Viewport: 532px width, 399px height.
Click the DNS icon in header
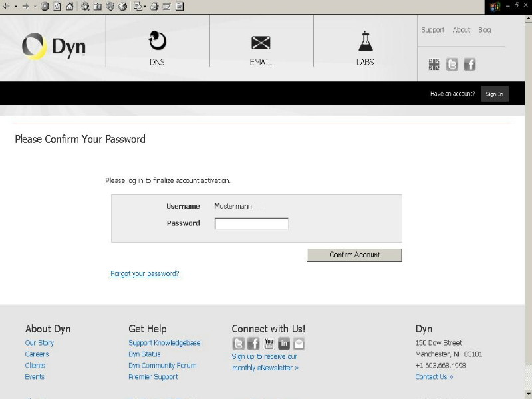[157, 41]
